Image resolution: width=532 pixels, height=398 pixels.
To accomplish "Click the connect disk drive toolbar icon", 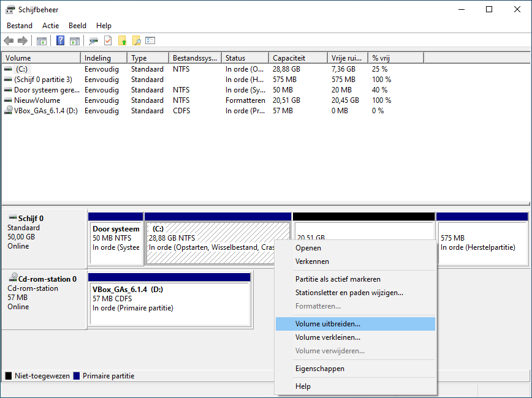I will 93,41.
